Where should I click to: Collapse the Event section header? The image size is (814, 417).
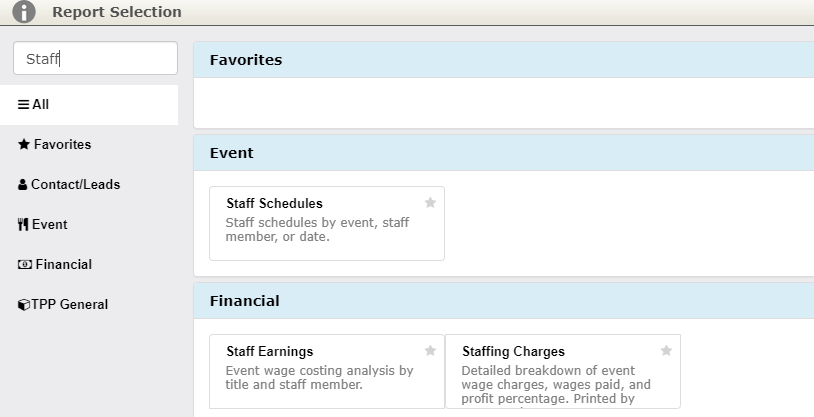tap(504, 153)
